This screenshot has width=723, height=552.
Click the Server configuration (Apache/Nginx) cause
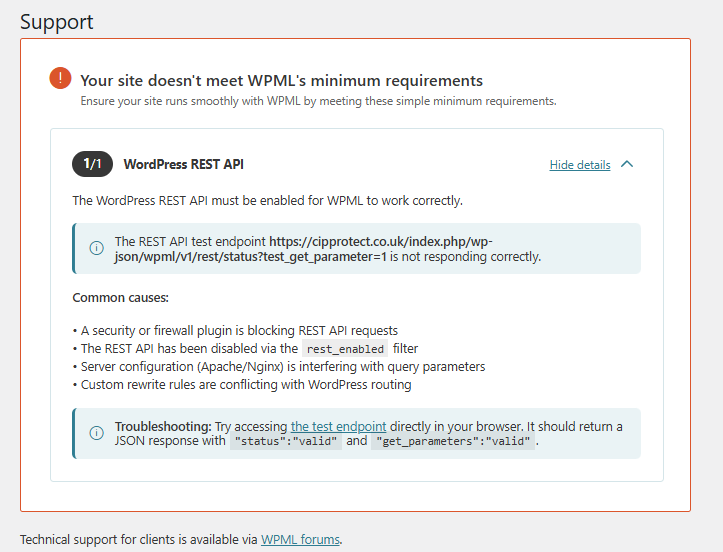(x=282, y=367)
